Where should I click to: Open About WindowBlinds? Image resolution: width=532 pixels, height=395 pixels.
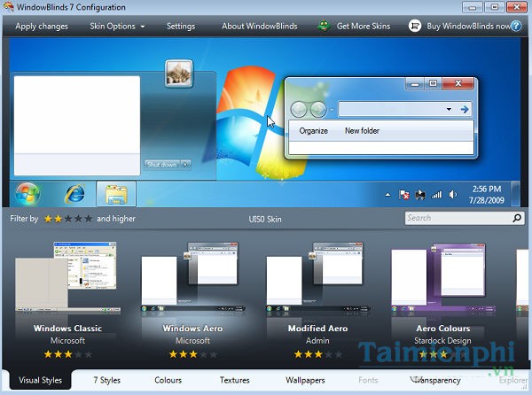click(260, 26)
